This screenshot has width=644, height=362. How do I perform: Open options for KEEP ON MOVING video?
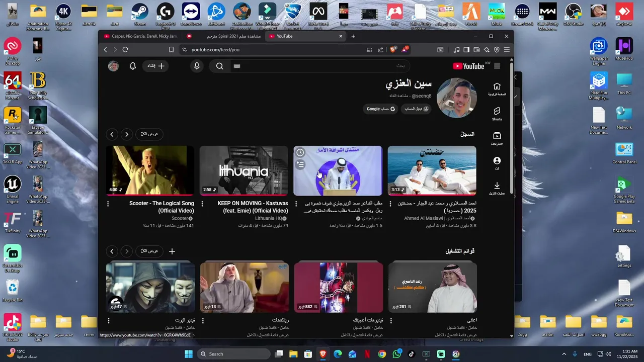[202, 204]
